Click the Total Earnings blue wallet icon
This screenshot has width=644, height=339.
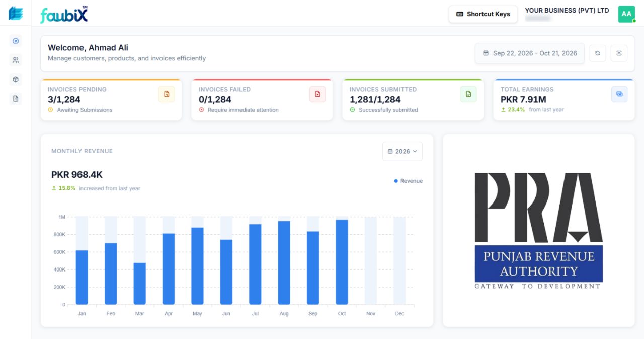click(619, 94)
